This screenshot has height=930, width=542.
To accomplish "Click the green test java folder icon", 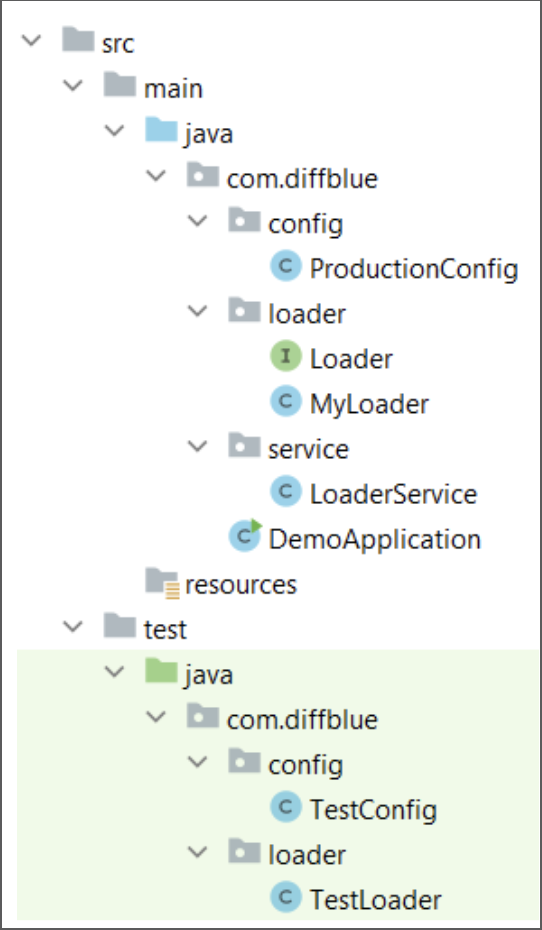I will click(161, 671).
